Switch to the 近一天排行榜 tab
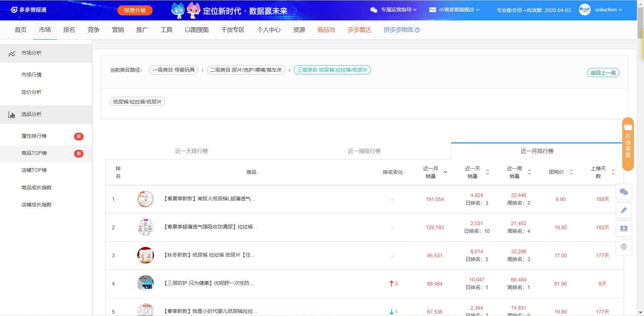 tap(192, 151)
